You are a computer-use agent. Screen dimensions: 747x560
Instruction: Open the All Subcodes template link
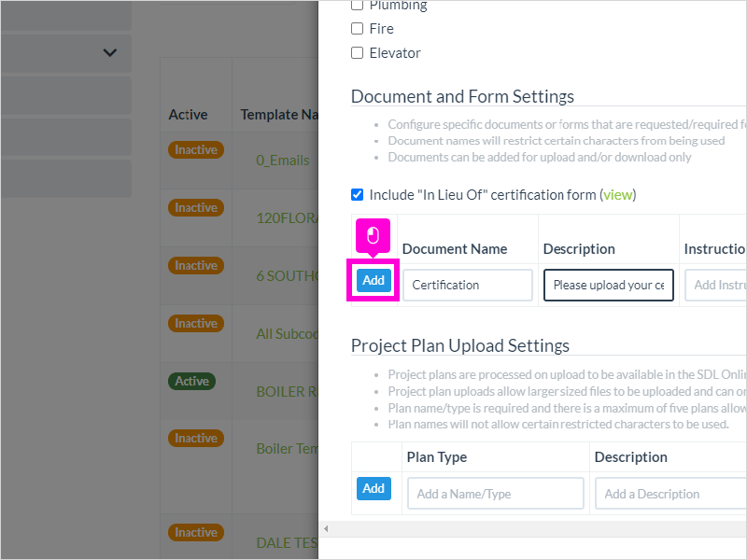tap(287, 334)
